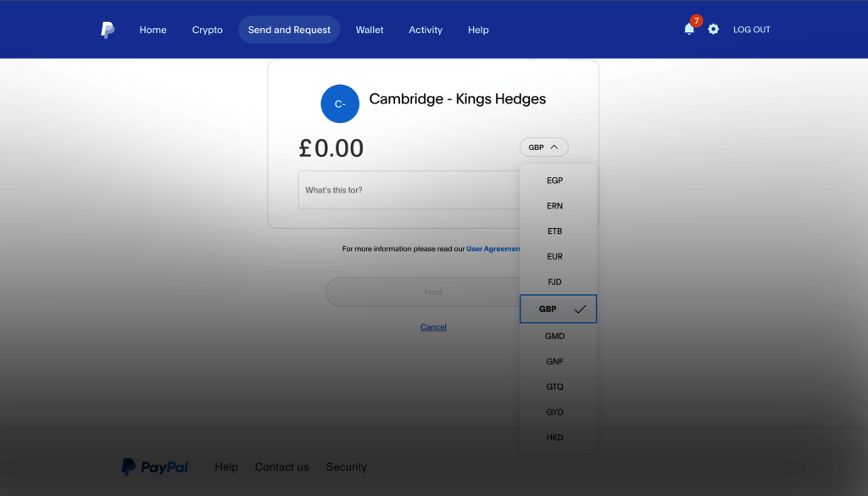Choose EGP currency option

[555, 181]
